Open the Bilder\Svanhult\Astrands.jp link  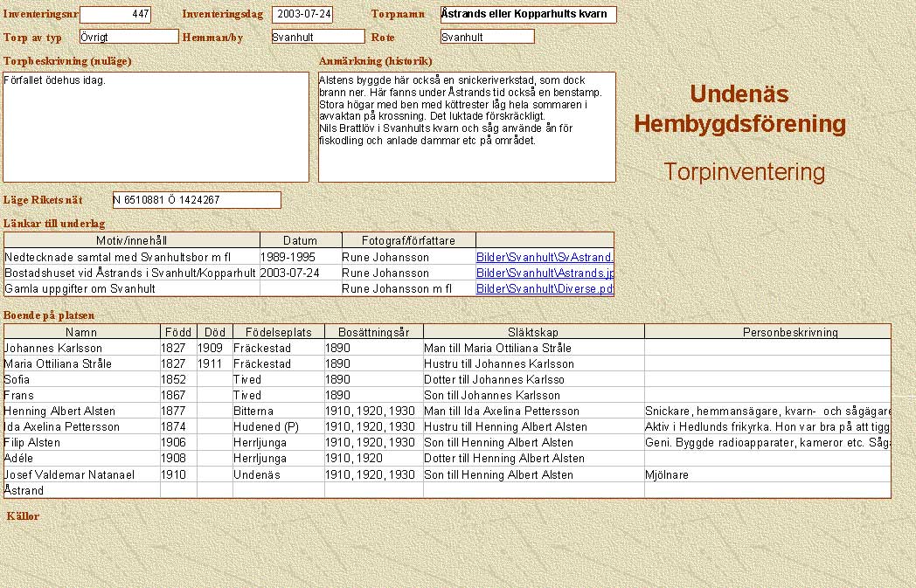tap(545, 273)
